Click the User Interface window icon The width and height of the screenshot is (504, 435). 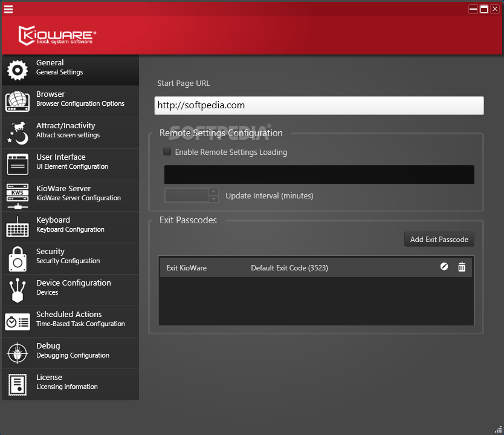pyautogui.click(x=18, y=164)
